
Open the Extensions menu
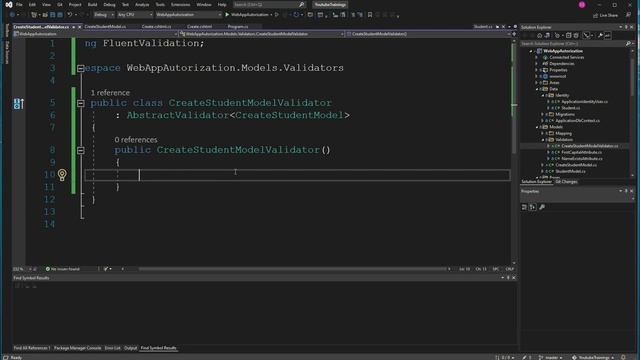180,4
